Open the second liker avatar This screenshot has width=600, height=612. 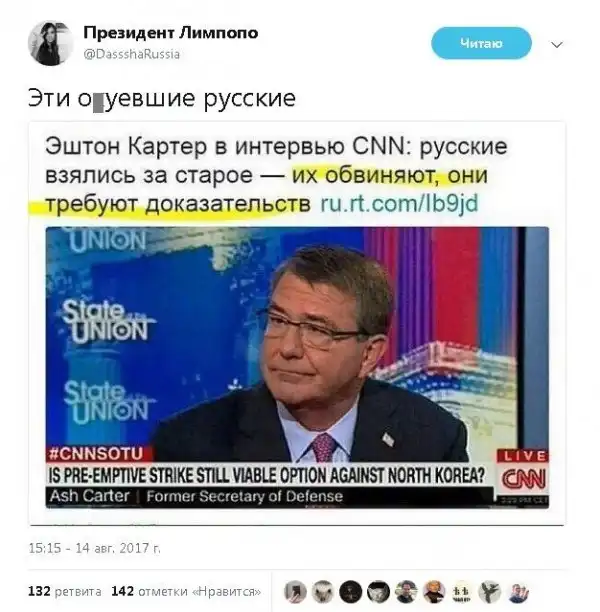point(323,592)
